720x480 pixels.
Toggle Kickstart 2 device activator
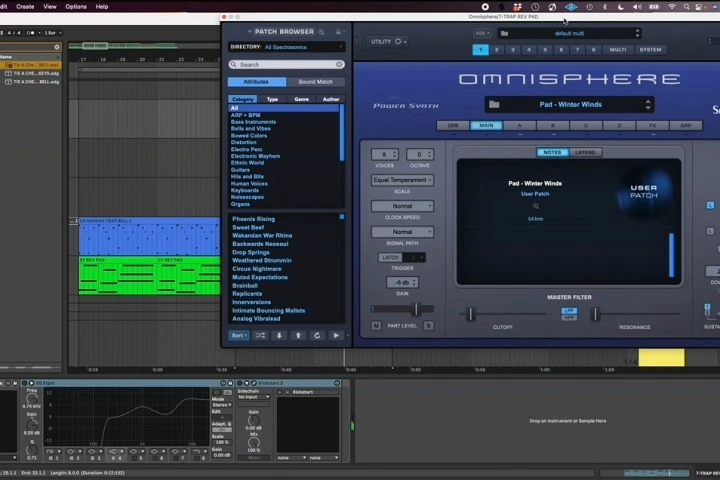[x=239, y=383]
